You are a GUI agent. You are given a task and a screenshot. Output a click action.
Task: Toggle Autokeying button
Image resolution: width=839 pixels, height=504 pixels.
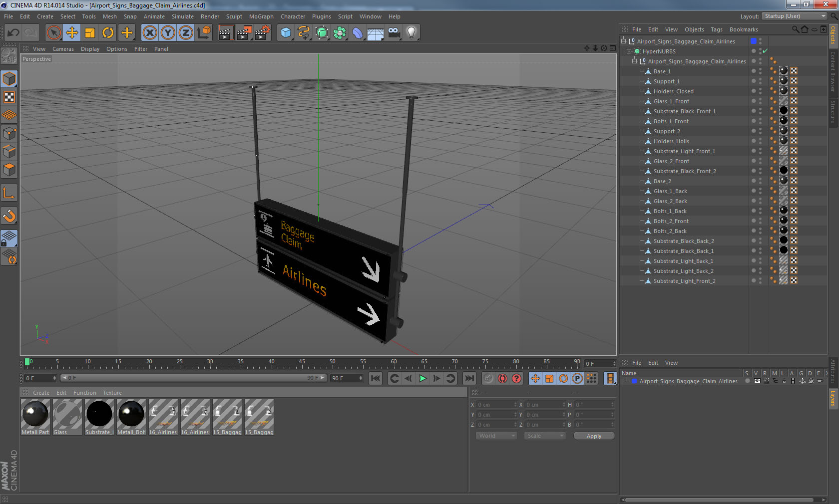[x=502, y=378]
